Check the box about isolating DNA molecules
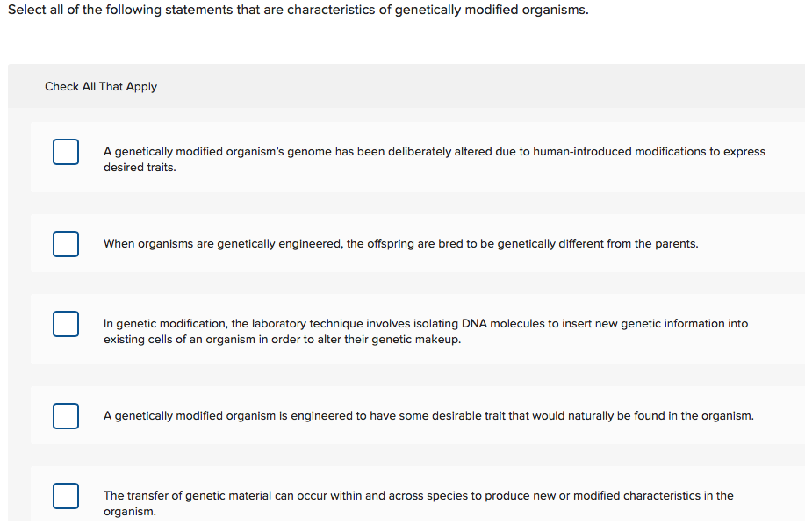 65,323
